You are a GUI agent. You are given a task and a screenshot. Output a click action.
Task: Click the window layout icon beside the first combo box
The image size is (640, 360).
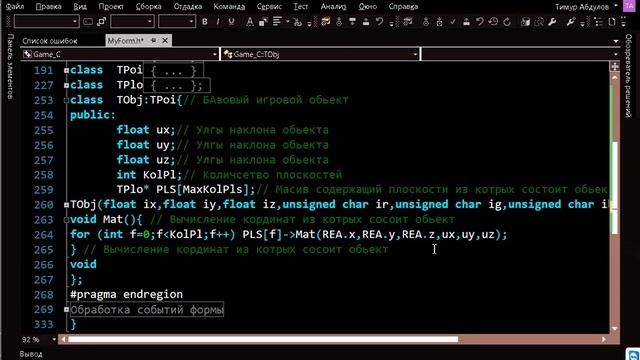click(102, 22)
